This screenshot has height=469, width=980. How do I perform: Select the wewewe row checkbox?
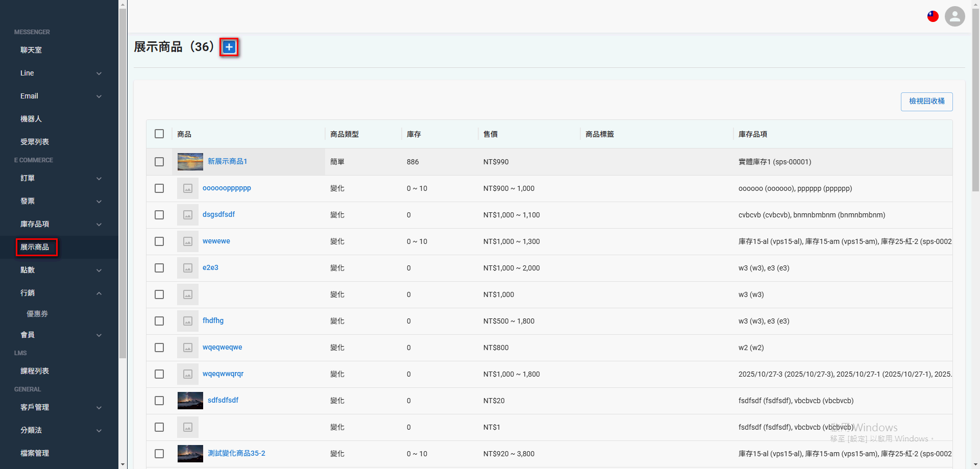159,241
